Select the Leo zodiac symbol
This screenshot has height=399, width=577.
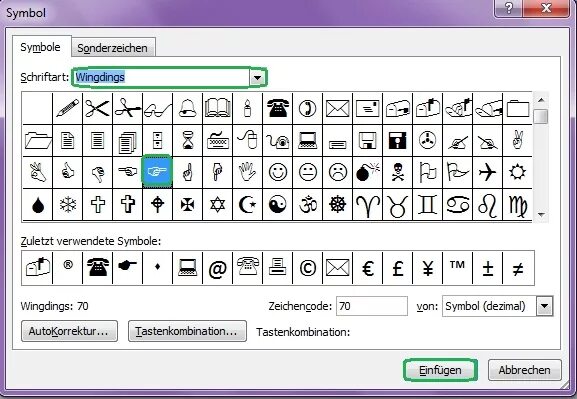coord(487,204)
